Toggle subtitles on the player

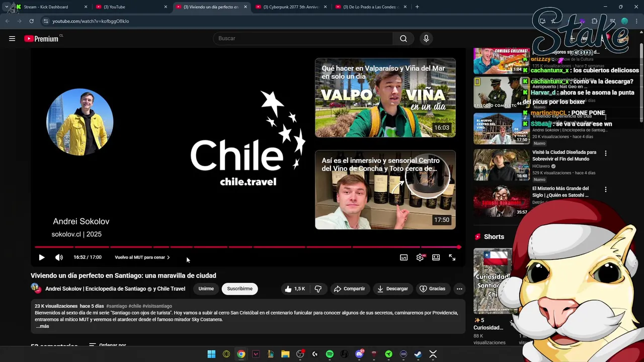click(404, 257)
